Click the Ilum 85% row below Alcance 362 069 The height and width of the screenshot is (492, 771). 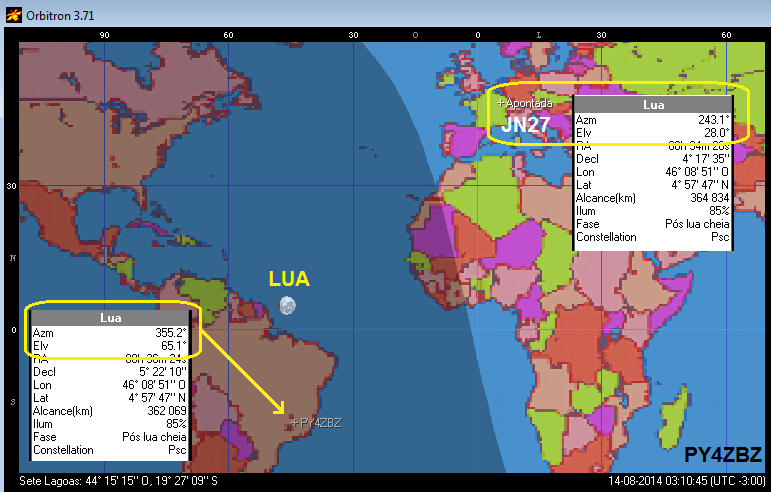(110, 424)
